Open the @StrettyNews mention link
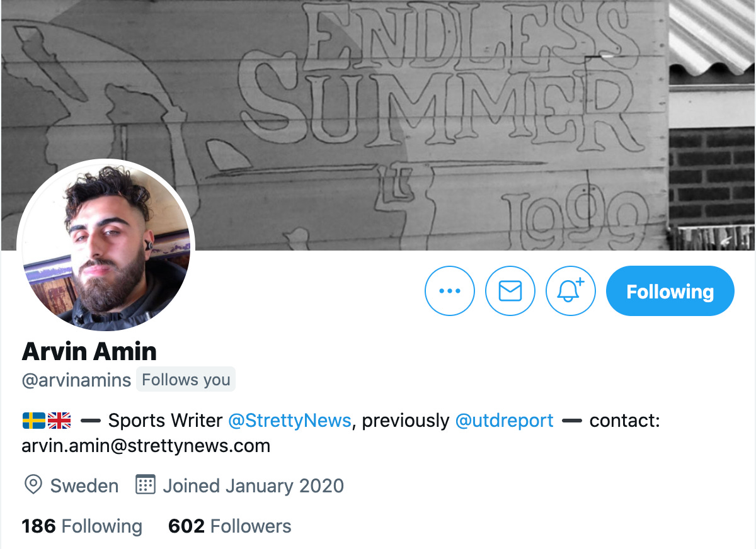Screen dimensions: 756x549 pyautogui.click(x=289, y=421)
